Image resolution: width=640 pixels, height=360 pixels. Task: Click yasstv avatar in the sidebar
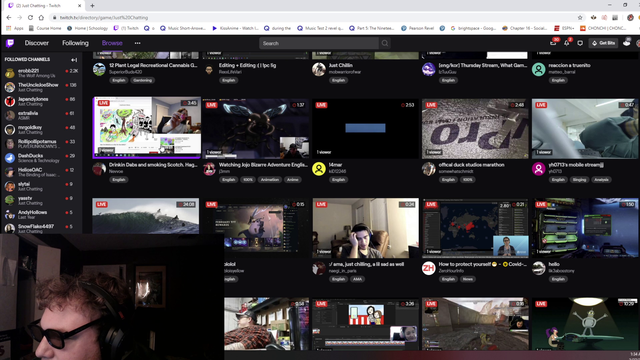point(10,200)
